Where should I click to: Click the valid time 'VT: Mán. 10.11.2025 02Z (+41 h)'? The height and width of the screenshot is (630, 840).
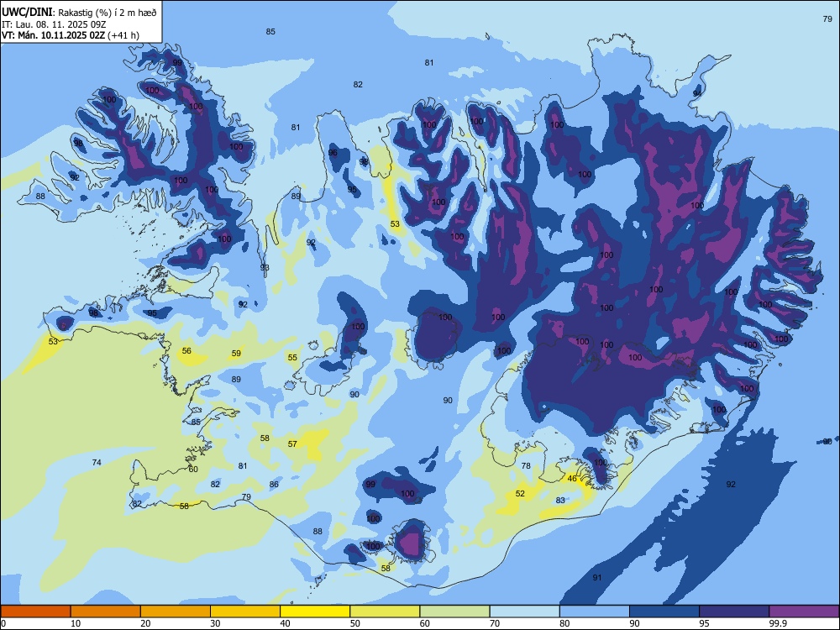click(71, 35)
